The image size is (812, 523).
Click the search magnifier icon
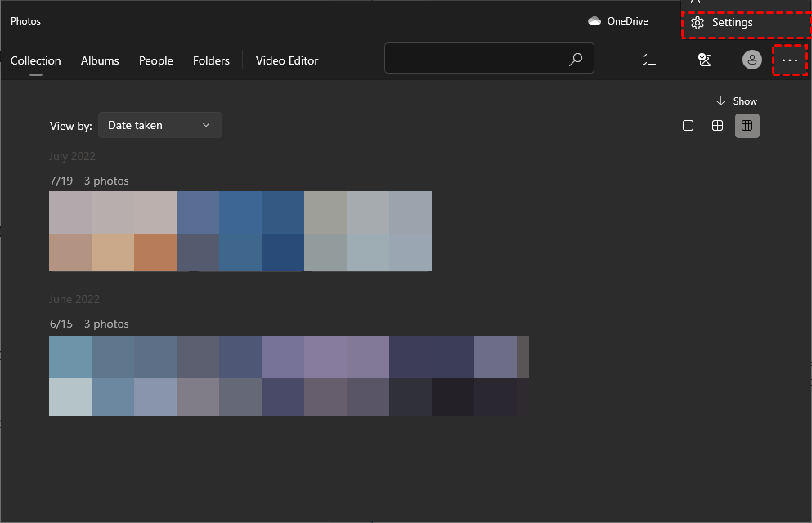click(576, 60)
